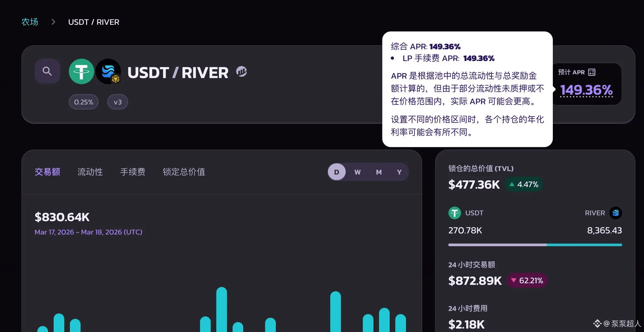The image size is (644, 332).
Task: Click the 149.36% estimated APR value
Action: [x=586, y=90]
